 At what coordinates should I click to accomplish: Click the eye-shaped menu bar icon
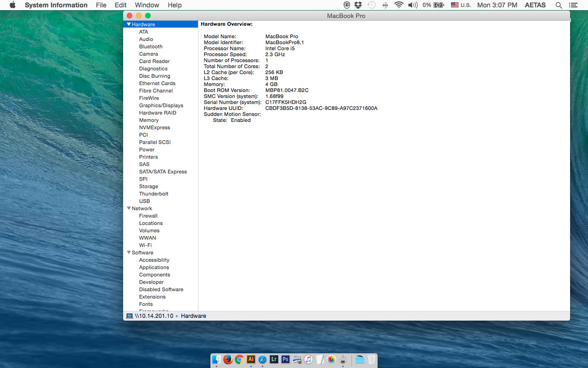pos(347,5)
